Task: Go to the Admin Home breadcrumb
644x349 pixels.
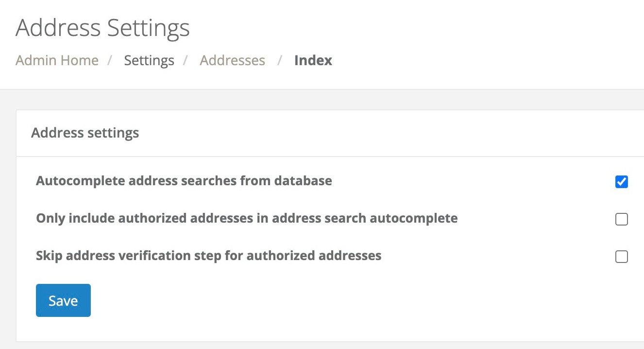Action: (x=57, y=61)
